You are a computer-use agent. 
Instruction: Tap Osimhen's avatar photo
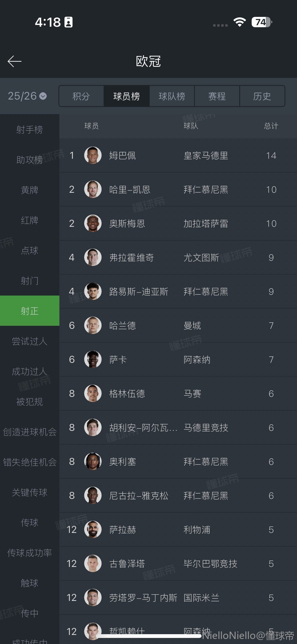point(93,223)
